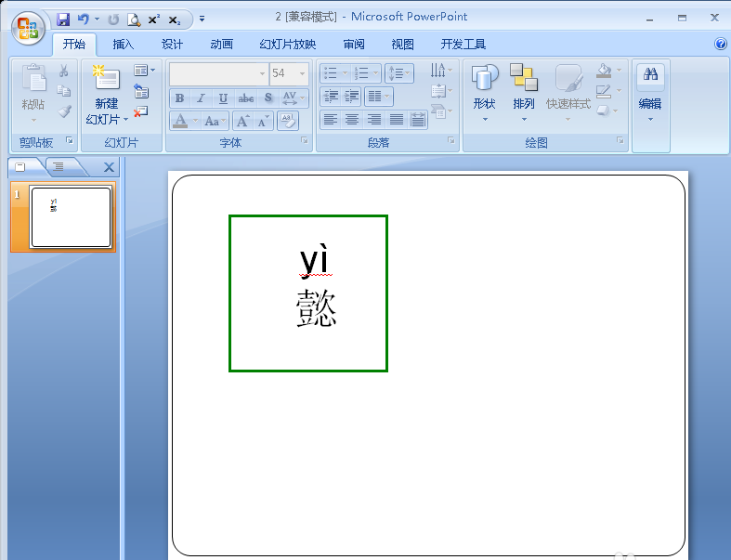Image resolution: width=731 pixels, height=560 pixels.
Task: Open the line spacing dropdown
Action: [399, 73]
